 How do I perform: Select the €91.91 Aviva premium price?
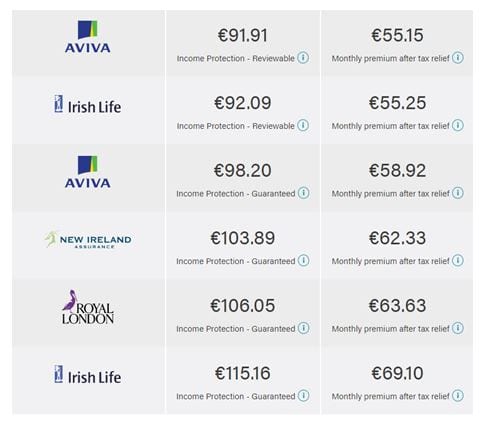(x=243, y=35)
